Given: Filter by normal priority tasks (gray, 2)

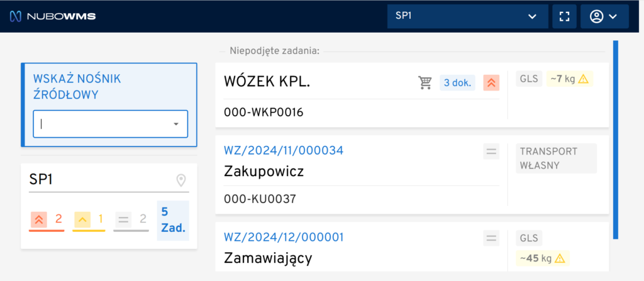Looking at the screenshot, I should pos(130,220).
